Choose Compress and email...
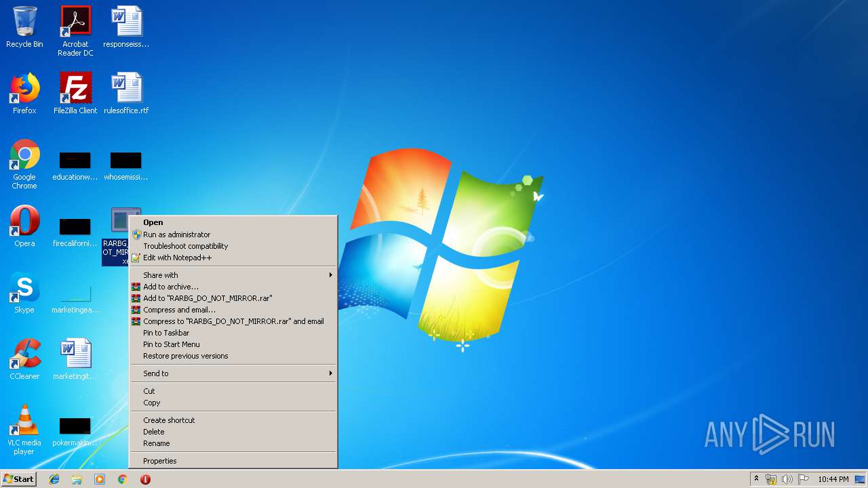 tap(233, 310)
